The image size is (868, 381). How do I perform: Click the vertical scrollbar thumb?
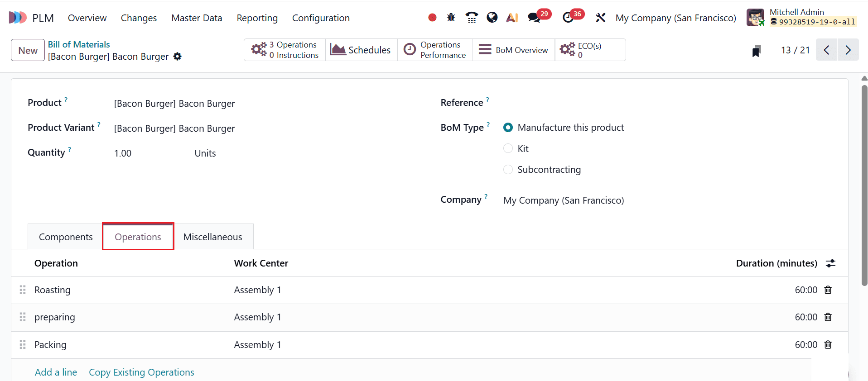[x=864, y=186]
